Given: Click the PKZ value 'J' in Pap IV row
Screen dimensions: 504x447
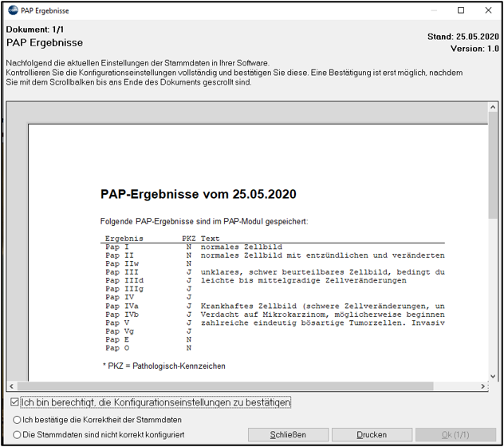Looking at the screenshot, I should [x=189, y=298].
